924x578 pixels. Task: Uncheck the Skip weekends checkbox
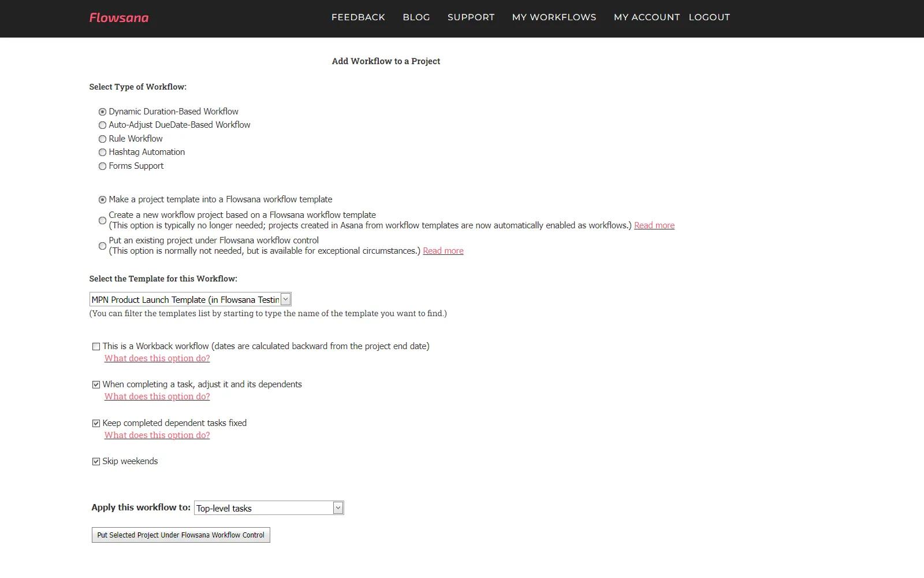point(96,462)
